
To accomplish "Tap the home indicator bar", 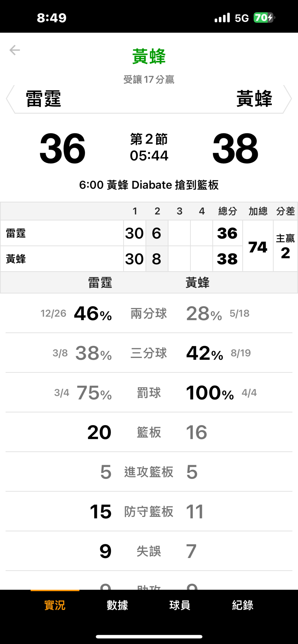I will pyautogui.click(x=149, y=637).
